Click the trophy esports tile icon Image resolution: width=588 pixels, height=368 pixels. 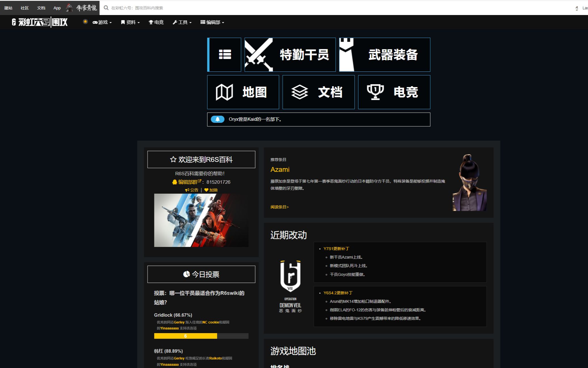coord(375,92)
